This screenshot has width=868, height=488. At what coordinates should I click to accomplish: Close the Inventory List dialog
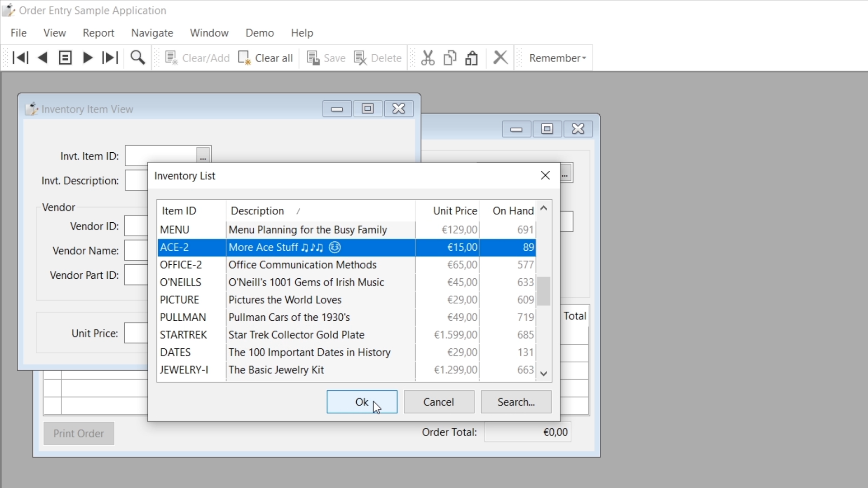pyautogui.click(x=545, y=175)
